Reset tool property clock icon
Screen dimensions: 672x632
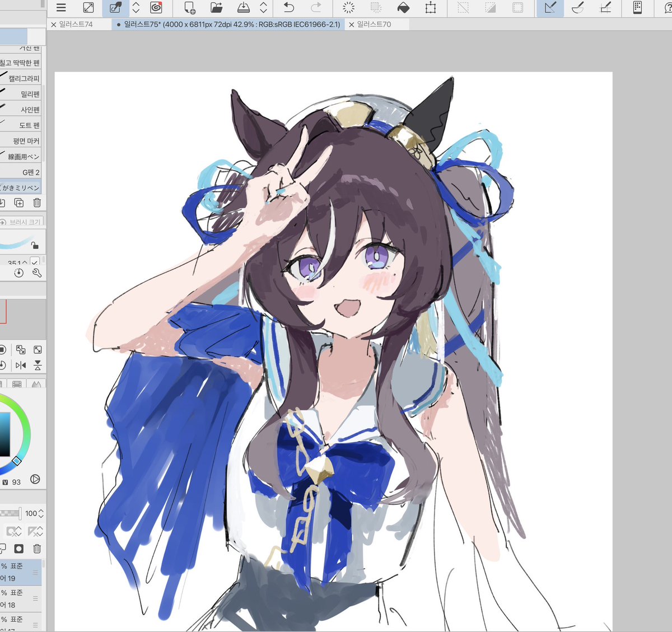pyautogui.click(x=19, y=273)
